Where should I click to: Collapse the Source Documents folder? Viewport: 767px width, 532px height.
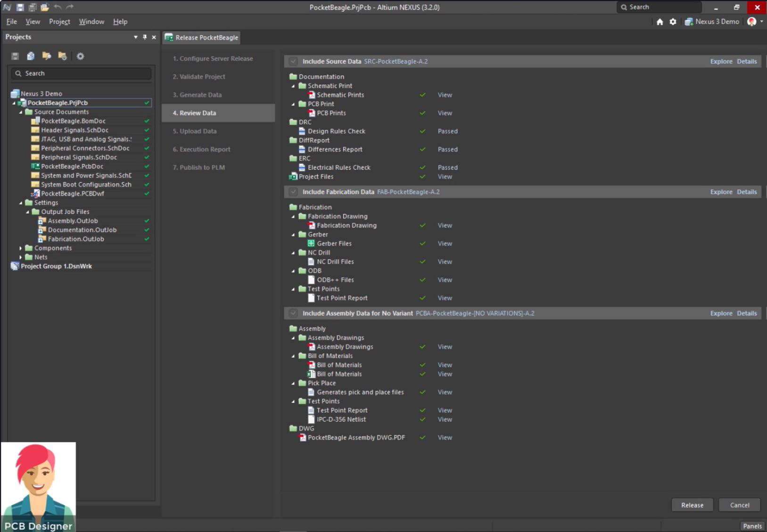coord(20,112)
